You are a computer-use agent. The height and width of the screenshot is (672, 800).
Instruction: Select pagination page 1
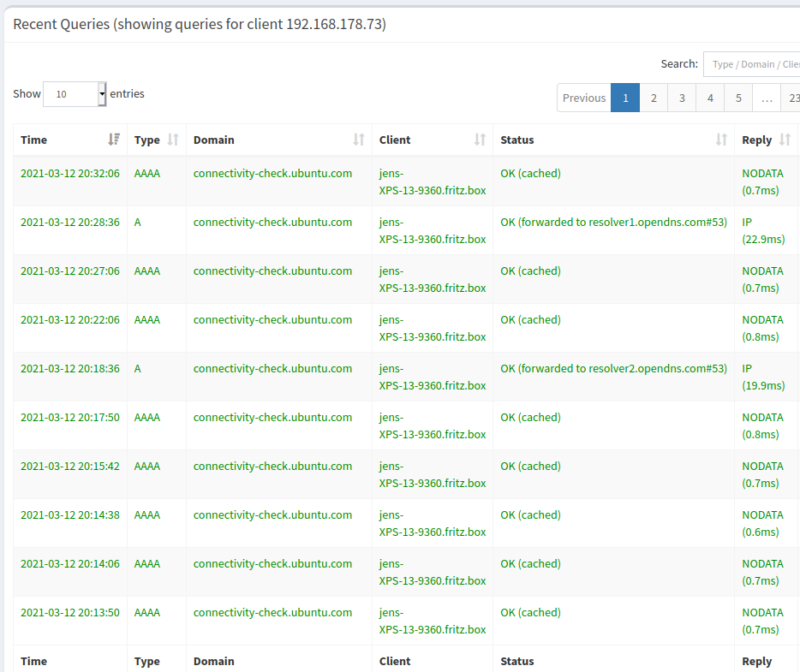click(x=625, y=98)
